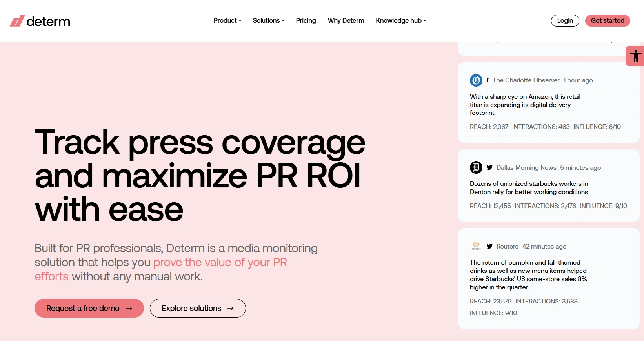Click 'INFLUENCE: 6/10' stat
This screenshot has width=644, height=356.
(x=597, y=127)
